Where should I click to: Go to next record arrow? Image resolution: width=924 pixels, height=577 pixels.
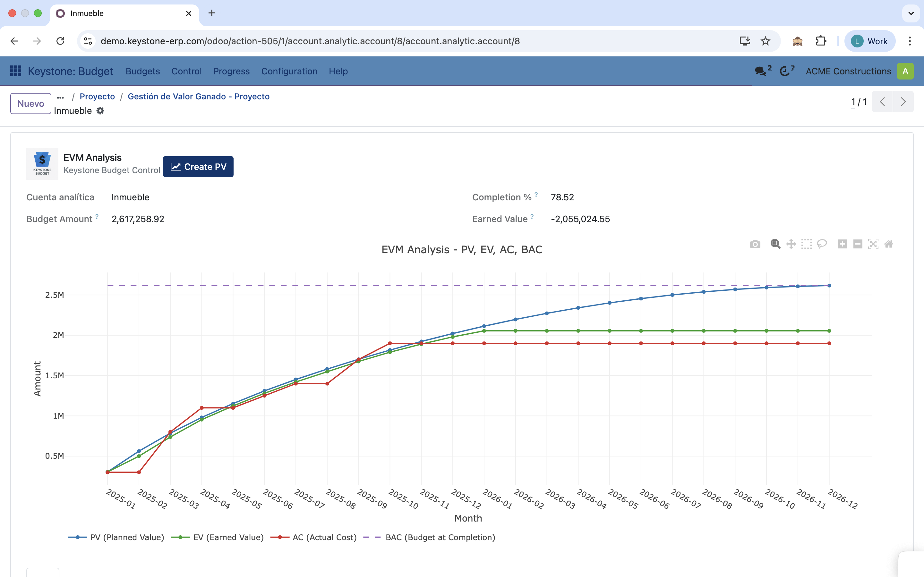click(903, 102)
